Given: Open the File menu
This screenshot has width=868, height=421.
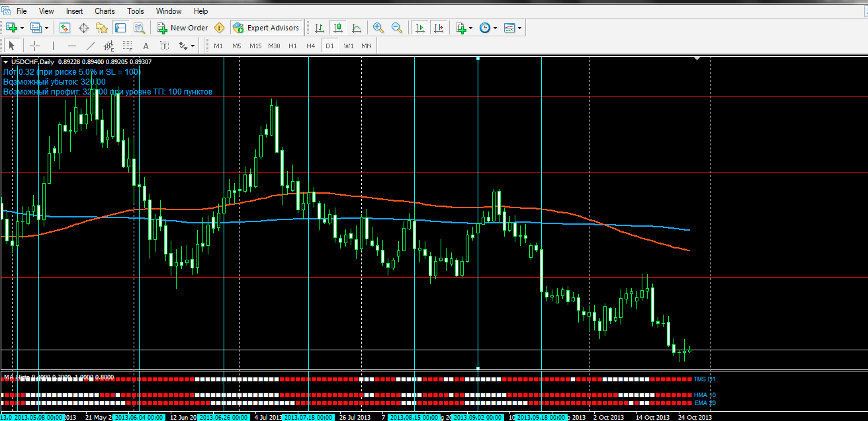Looking at the screenshot, I should [x=22, y=11].
